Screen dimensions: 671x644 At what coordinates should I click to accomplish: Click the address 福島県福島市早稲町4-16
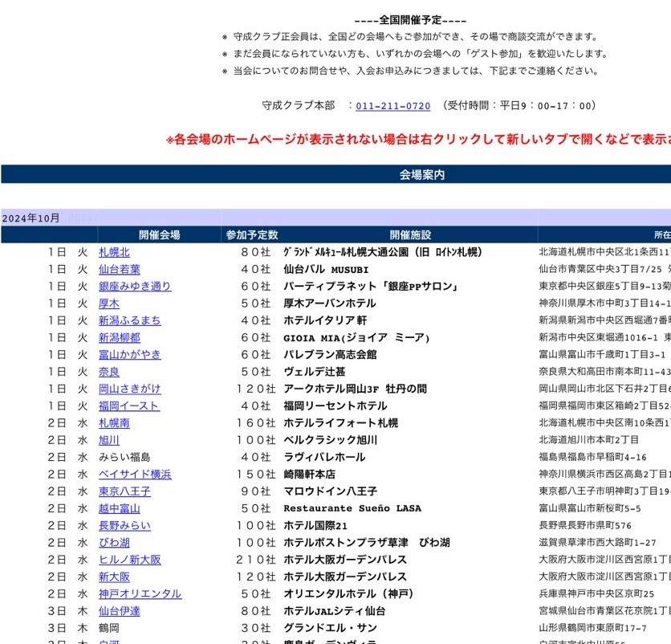(x=592, y=458)
